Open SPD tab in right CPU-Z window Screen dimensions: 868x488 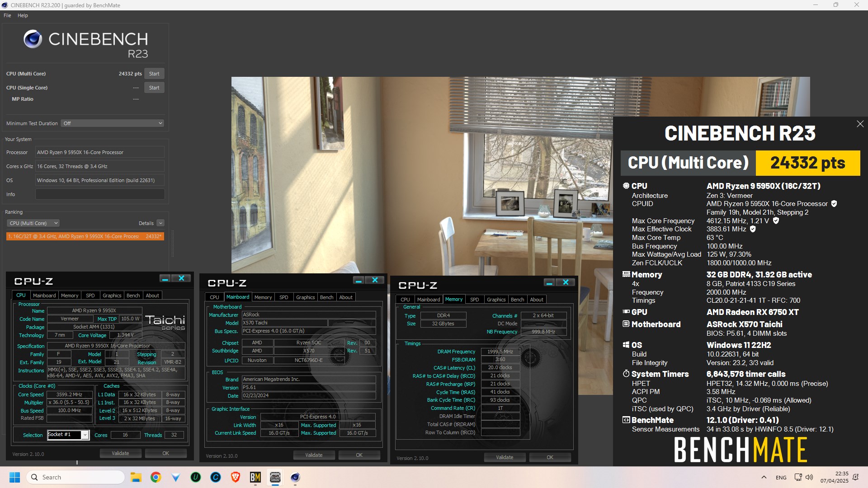[474, 300]
